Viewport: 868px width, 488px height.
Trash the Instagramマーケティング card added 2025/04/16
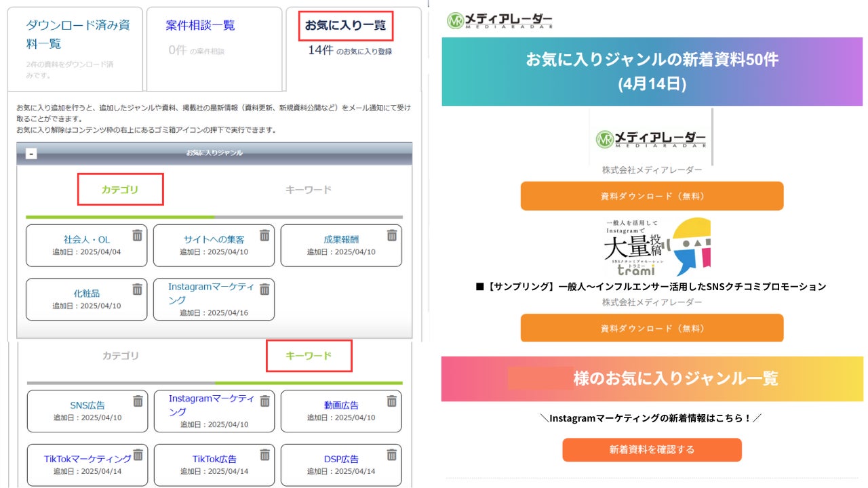click(264, 289)
